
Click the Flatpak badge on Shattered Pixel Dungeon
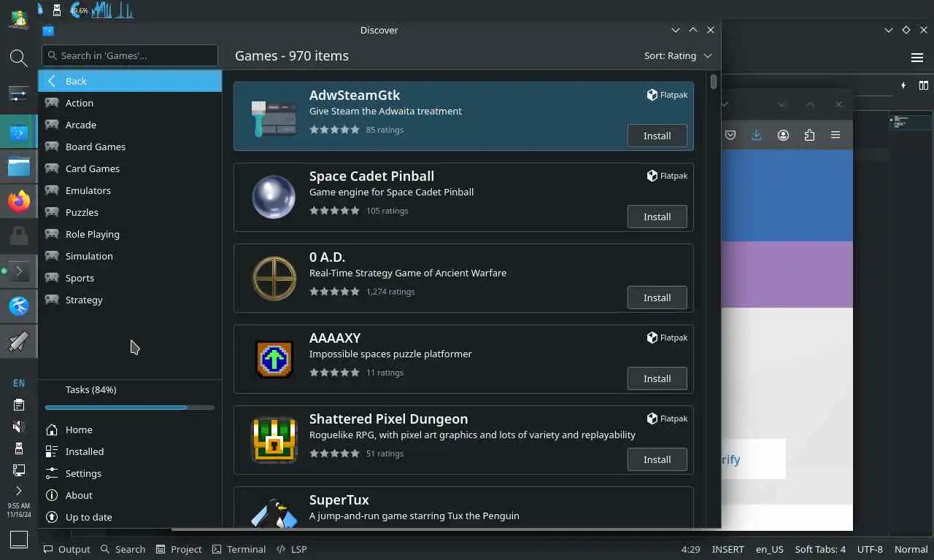[667, 419]
